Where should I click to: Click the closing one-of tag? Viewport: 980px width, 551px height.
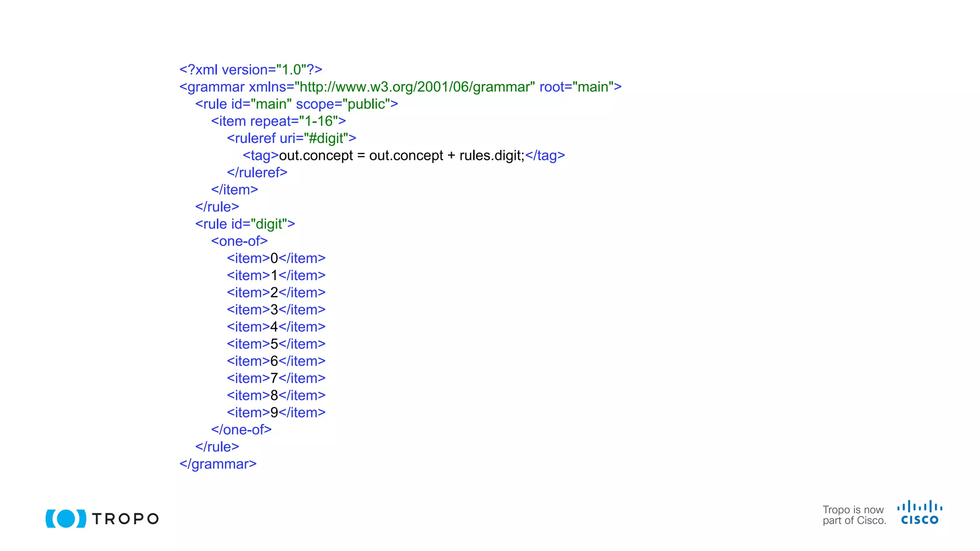tap(241, 430)
